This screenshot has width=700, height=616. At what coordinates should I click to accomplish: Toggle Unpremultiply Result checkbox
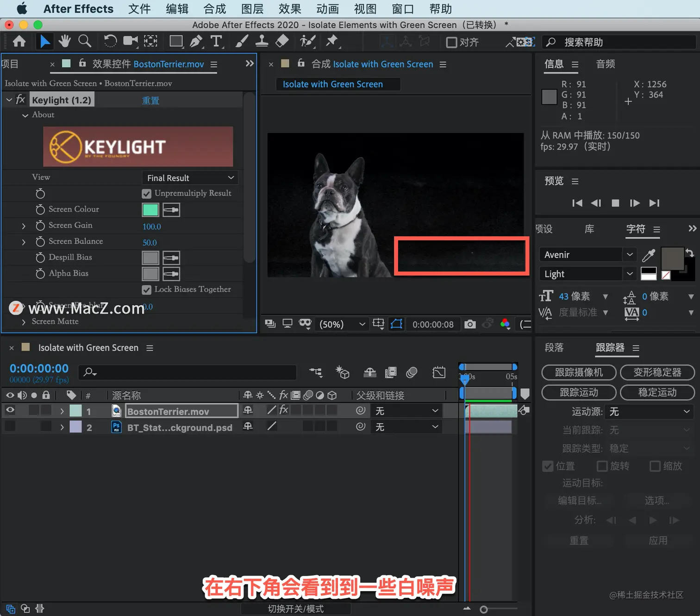[x=147, y=194]
